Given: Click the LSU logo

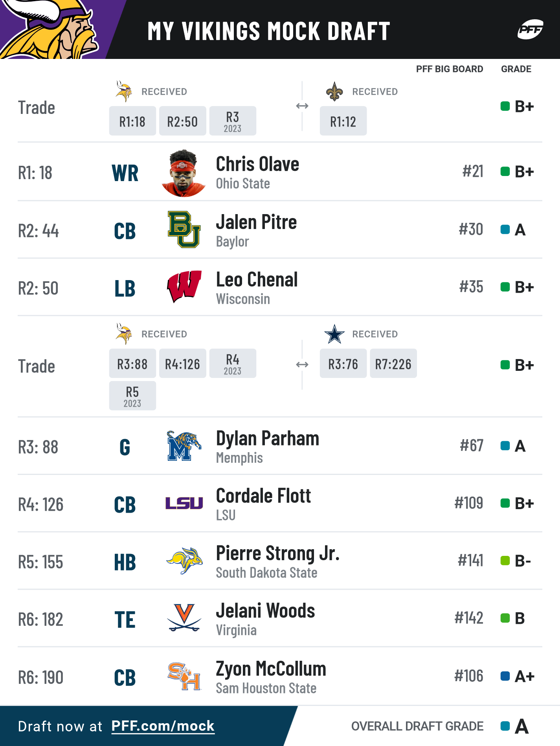Looking at the screenshot, I should tap(184, 503).
